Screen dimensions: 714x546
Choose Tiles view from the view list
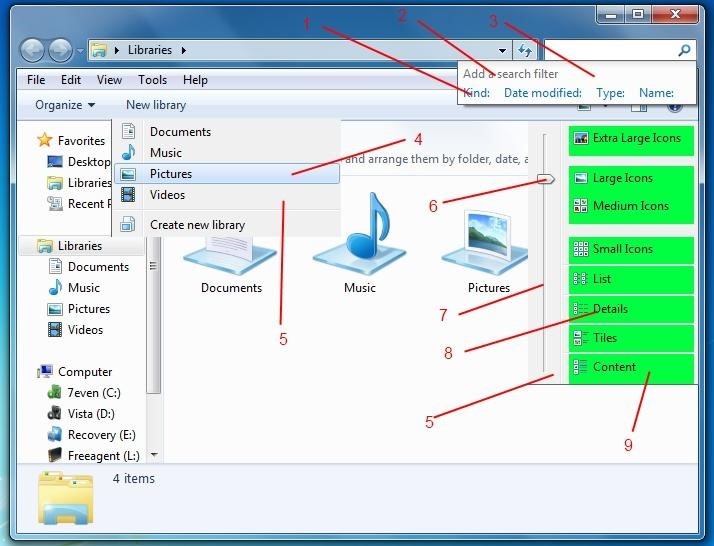coord(604,338)
